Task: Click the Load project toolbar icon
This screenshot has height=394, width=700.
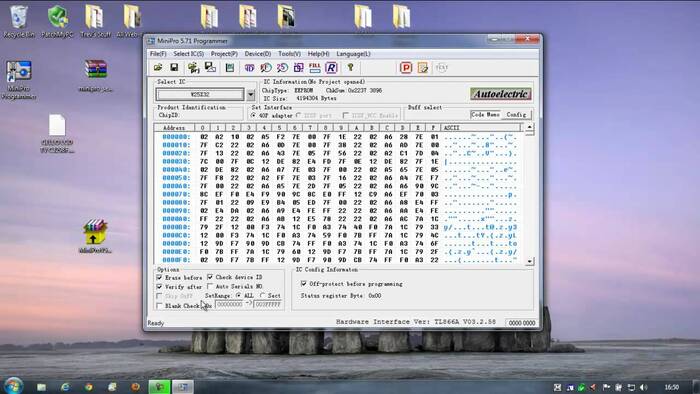Action: (193, 67)
